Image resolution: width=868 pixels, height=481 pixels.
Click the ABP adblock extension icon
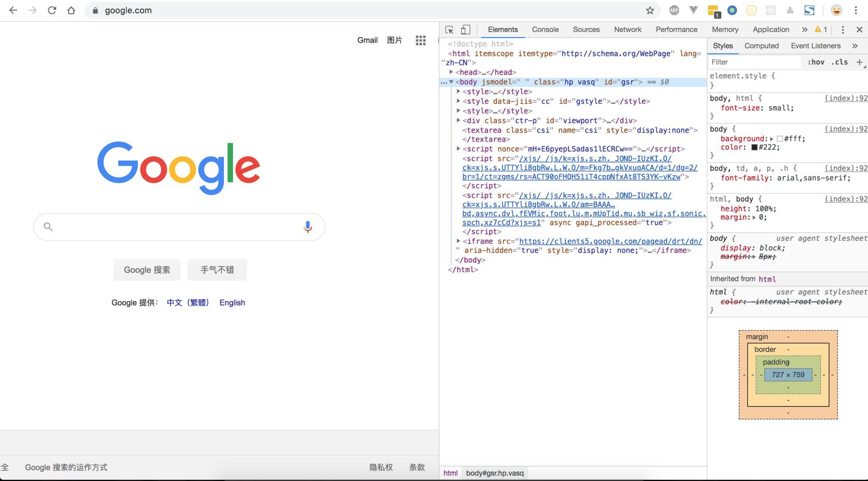(x=674, y=10)
